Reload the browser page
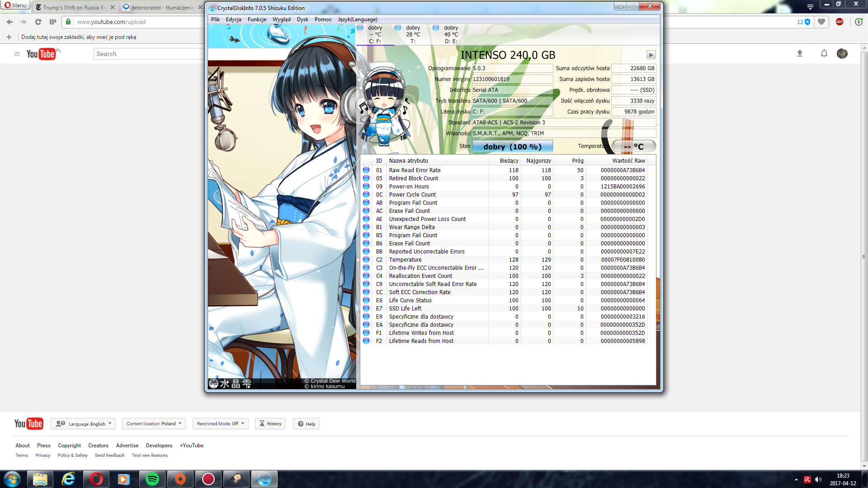 tap(38, 22)
